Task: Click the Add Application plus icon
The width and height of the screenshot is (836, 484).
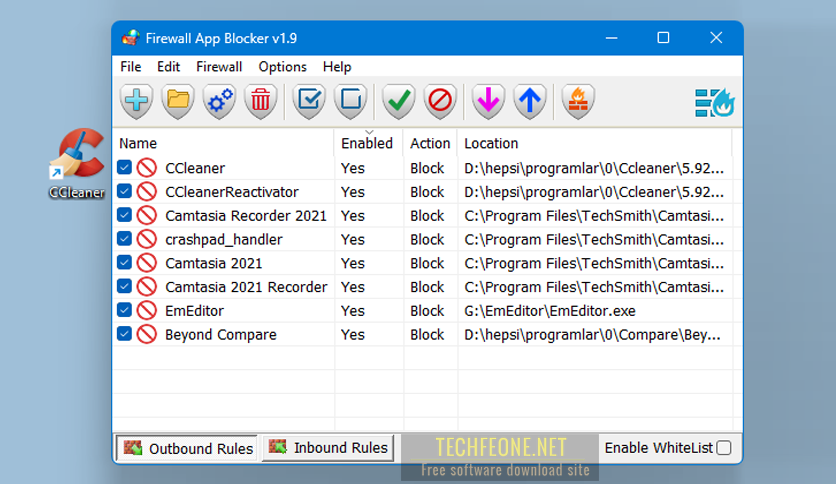Action: [136, 101]
